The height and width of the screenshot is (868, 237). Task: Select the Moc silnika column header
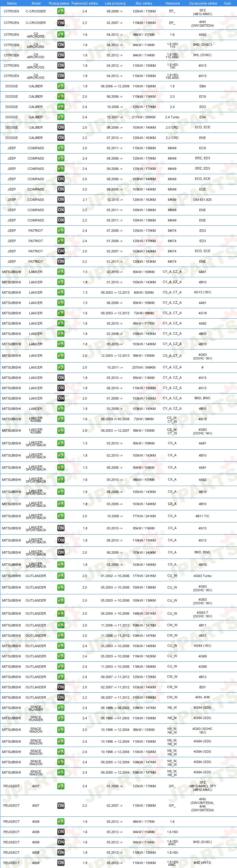(x=144, y=3)
